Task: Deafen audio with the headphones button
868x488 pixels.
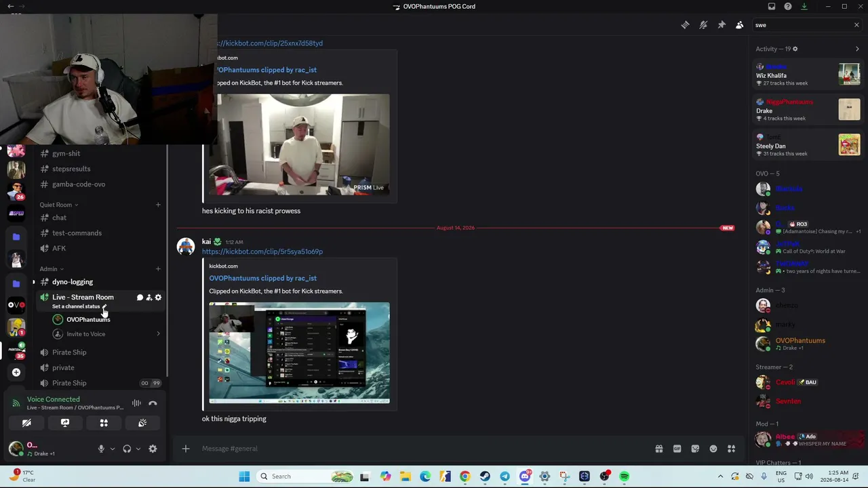Action: tap(127, 449)
